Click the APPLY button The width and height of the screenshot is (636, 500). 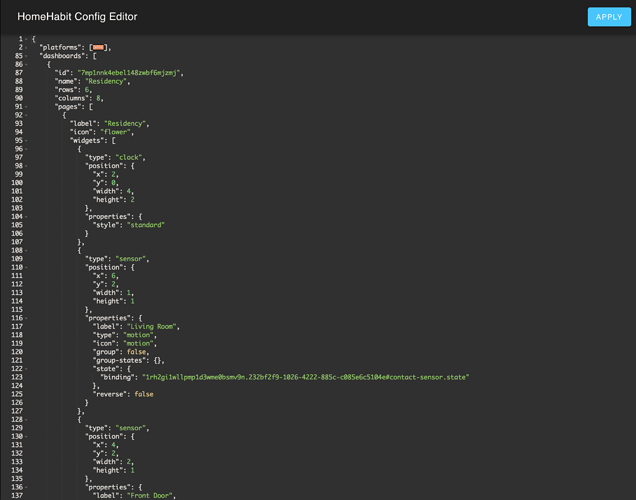(x=609, y=17)
